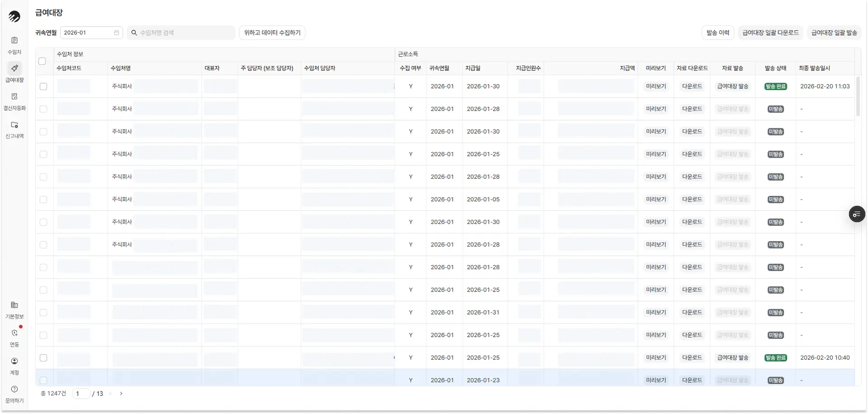The image size is (868, 414).
Task: Click the app logo icon in sidebar
Action: tap(14, 17)
